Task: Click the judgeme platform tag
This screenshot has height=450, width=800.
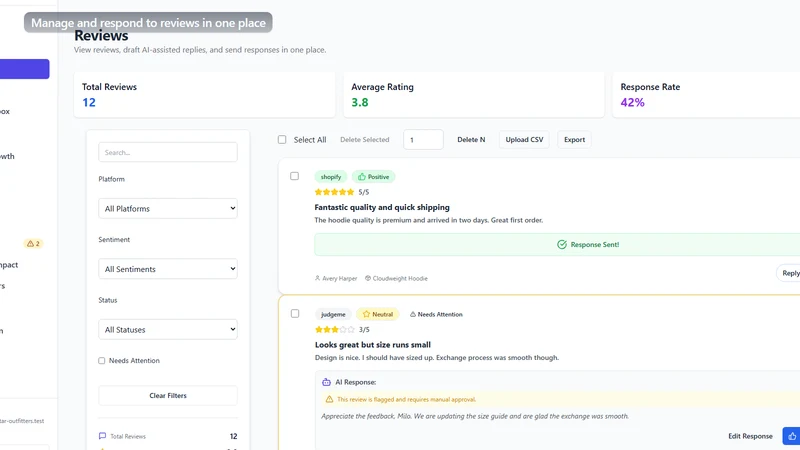Action: (333, 314)
